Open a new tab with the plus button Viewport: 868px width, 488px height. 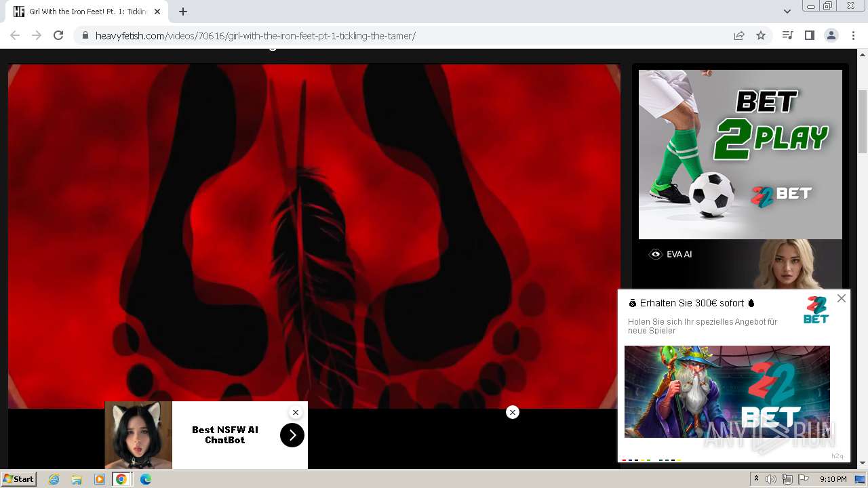coord(183,12)
